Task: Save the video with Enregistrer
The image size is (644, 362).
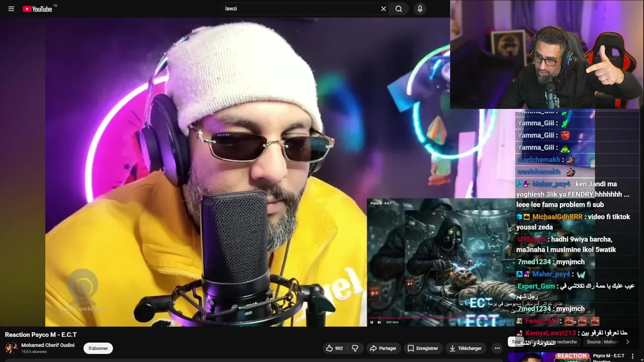Action: click(x=423, y=348)
